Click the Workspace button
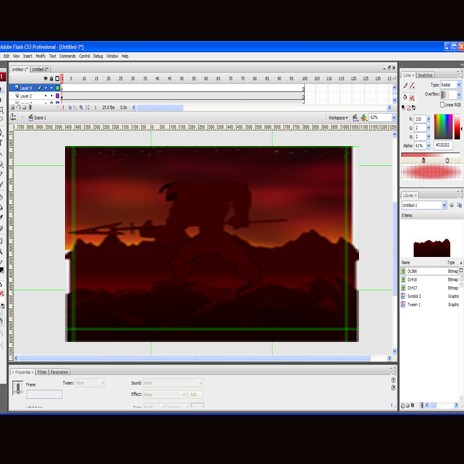Screen dimensions: 464x464 [338, 118]
